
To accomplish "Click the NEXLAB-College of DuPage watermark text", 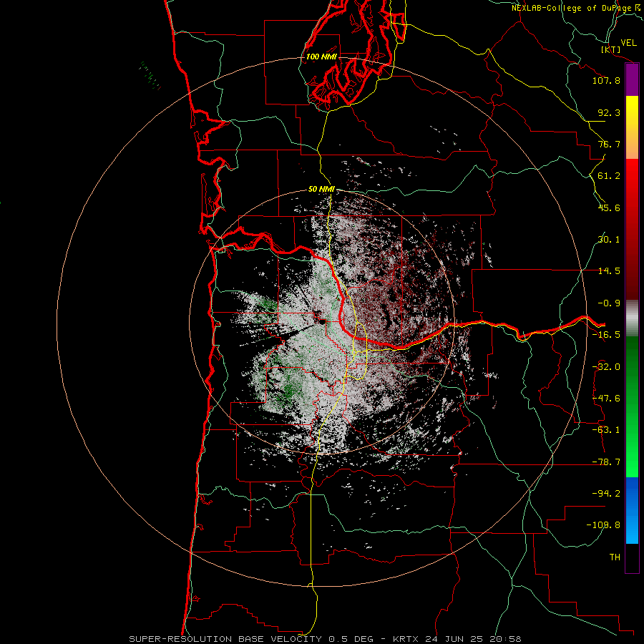I will [x=577, y=8].
